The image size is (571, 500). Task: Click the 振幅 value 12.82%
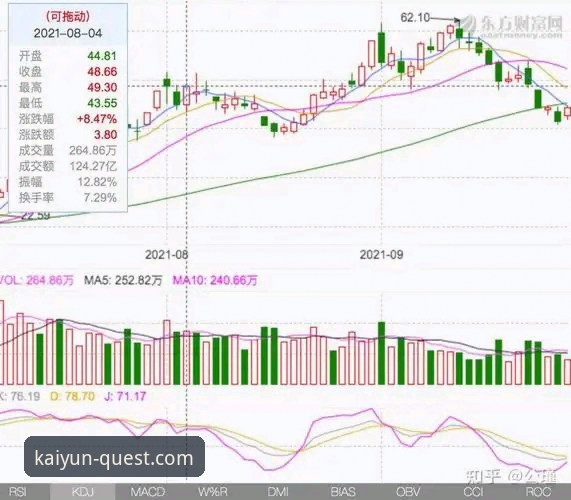pyautogui.click(x=97, y=182)
